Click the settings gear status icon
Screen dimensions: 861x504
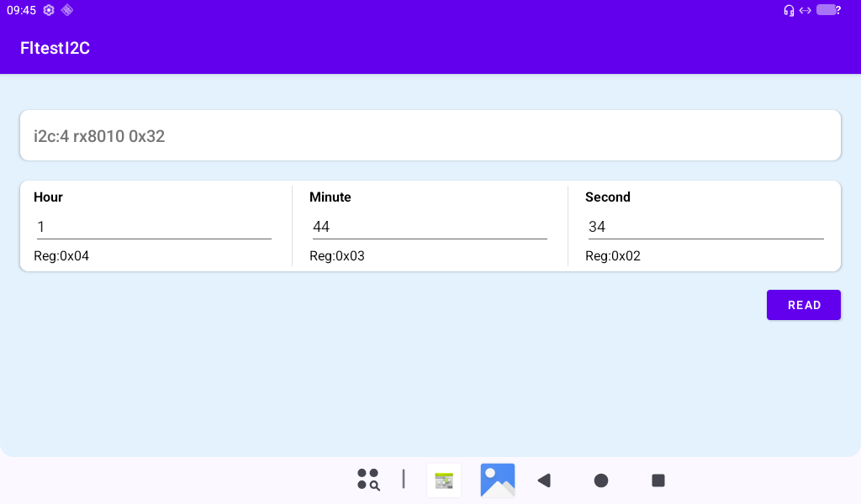click(49, 10)
